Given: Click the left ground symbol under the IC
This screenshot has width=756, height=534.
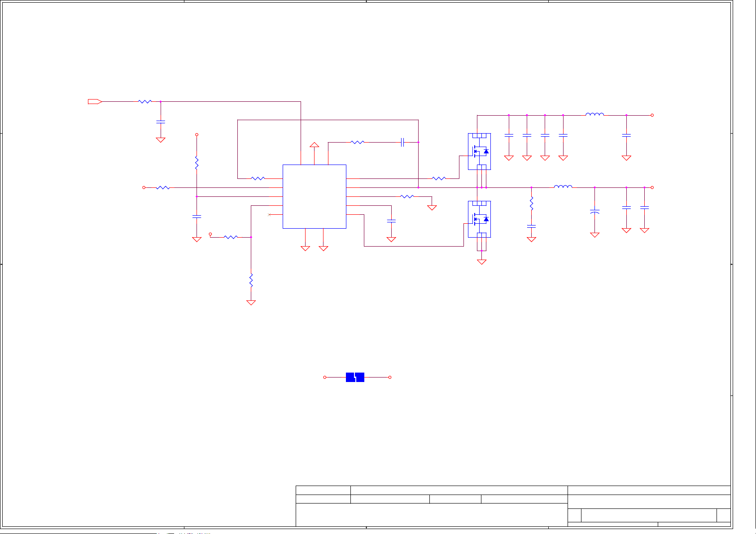Looking at the screenshot, I should click(305, 248).
